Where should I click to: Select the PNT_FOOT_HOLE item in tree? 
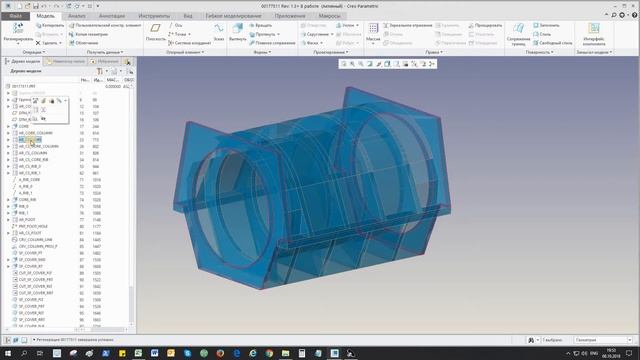pos(33,226)
